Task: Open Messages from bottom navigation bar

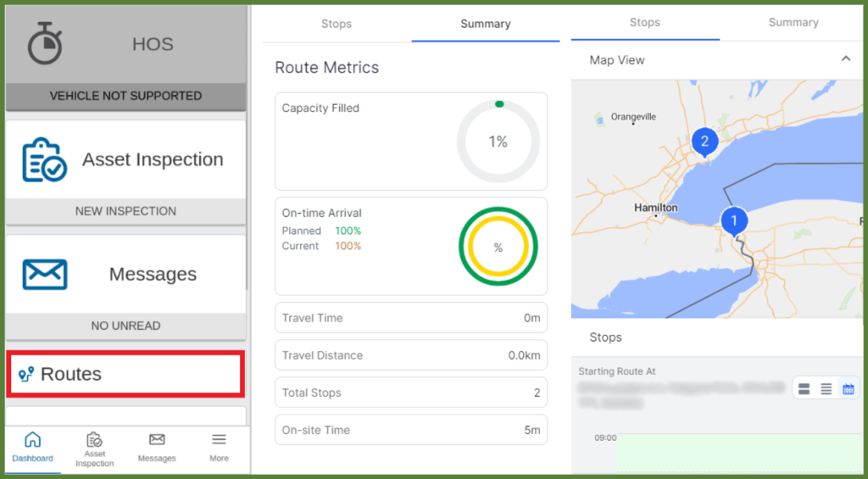Action: pyautogui.click(x=157, y=440)
